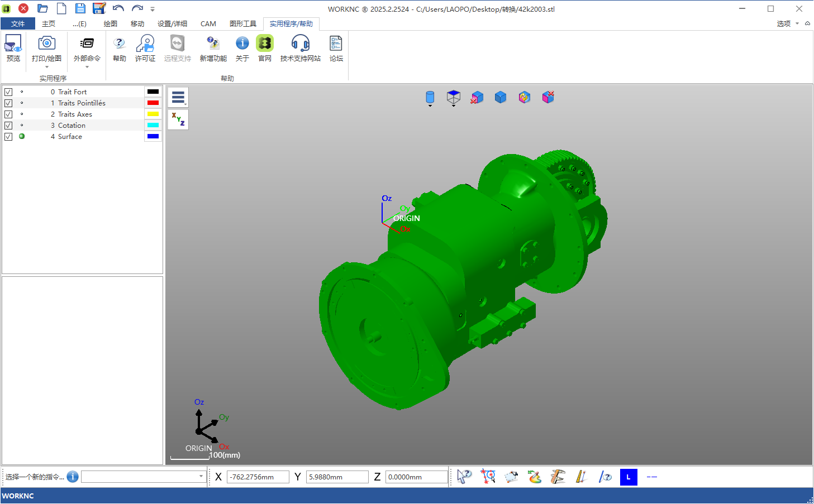Open the 打印/绘图 camera tool

click(x=46, y=43)
